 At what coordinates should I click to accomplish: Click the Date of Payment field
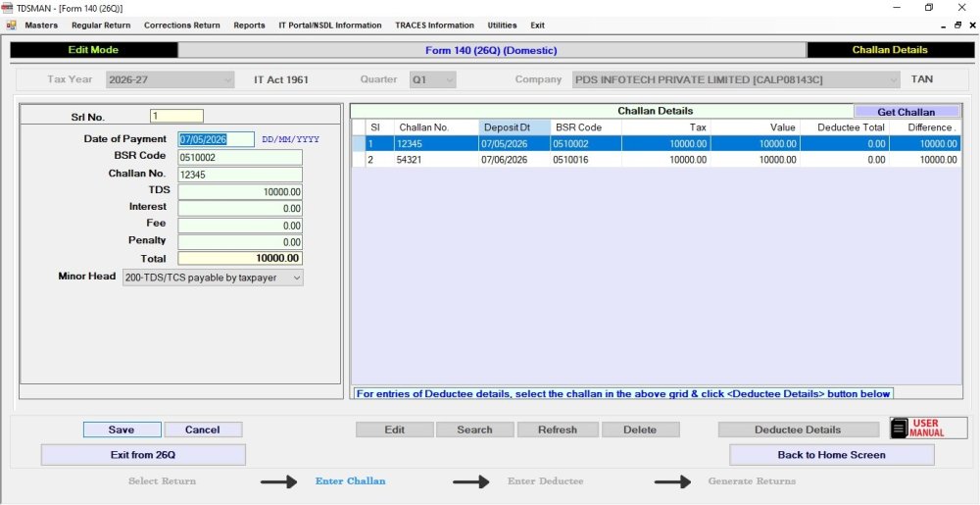(217, 139)
